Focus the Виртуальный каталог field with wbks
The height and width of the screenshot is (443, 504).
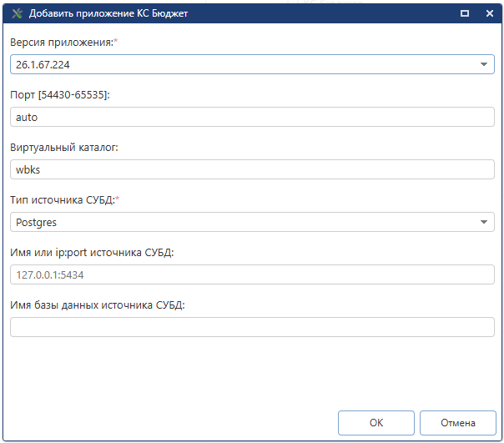[x=252, y=169]
